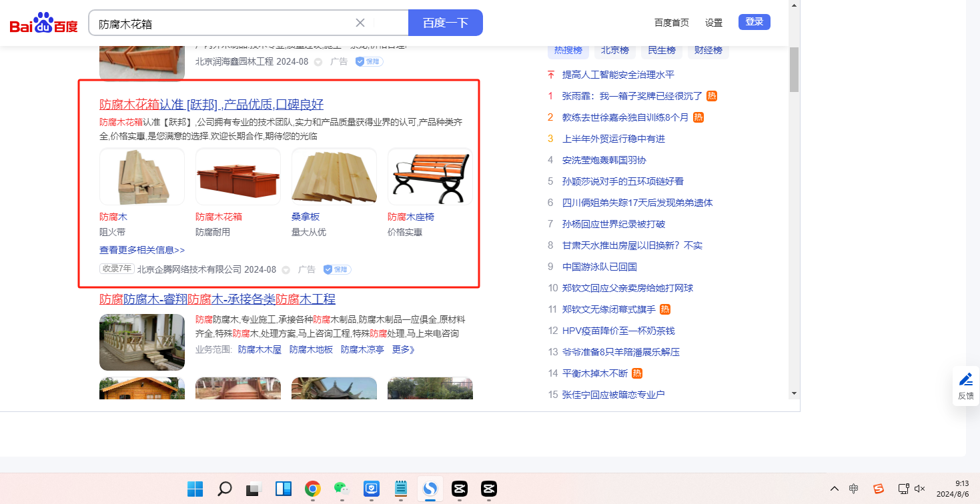
Task: Click the Sogou input method tray icon
Action: tap(879, 489)
